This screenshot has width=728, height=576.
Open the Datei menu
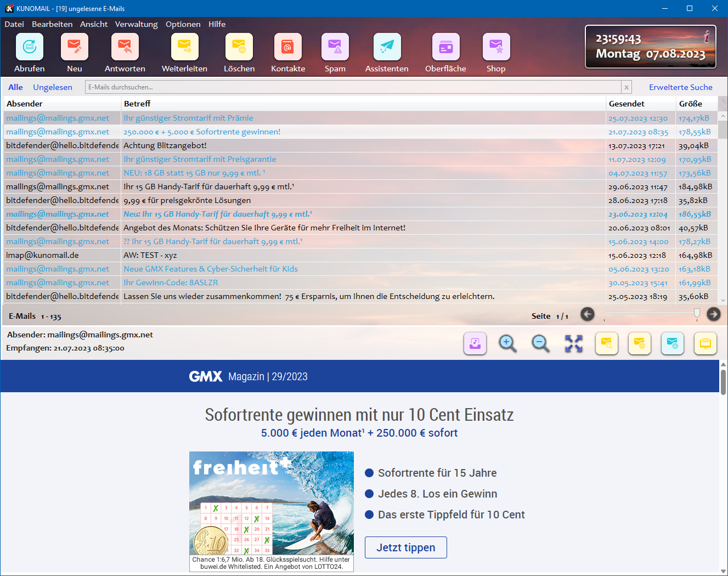click(14, 24)
